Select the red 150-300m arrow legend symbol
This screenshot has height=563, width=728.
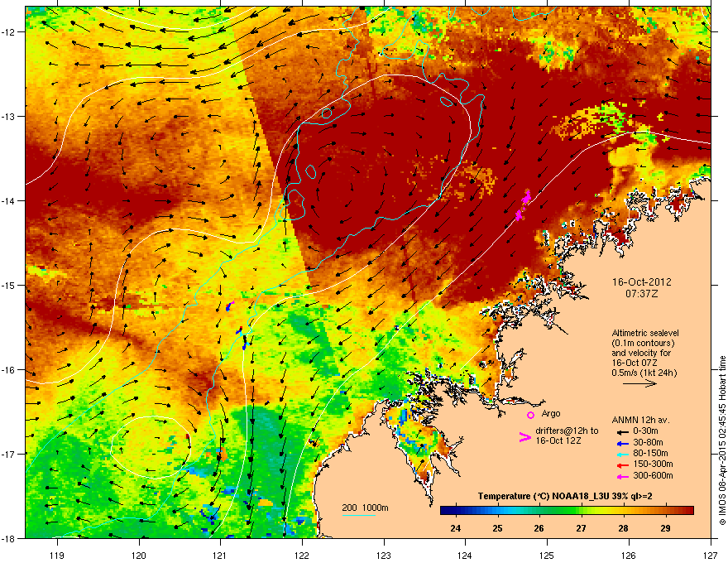pyautogui.click(x=622, y=465)
